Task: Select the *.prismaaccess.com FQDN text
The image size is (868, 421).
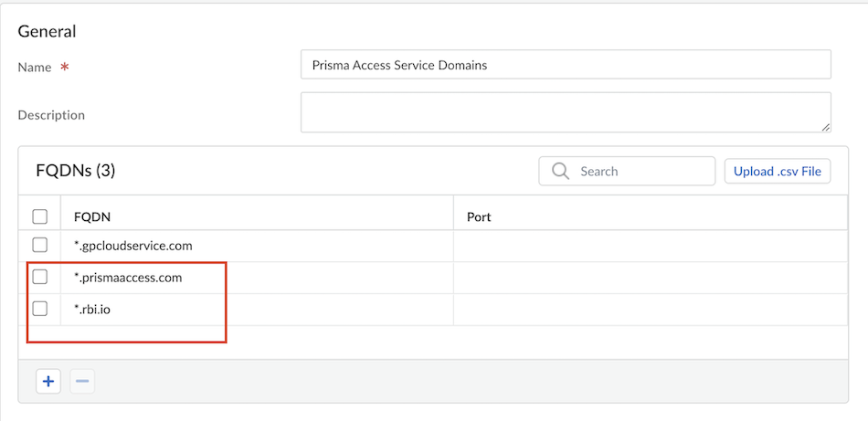Action: pos(128,278)
